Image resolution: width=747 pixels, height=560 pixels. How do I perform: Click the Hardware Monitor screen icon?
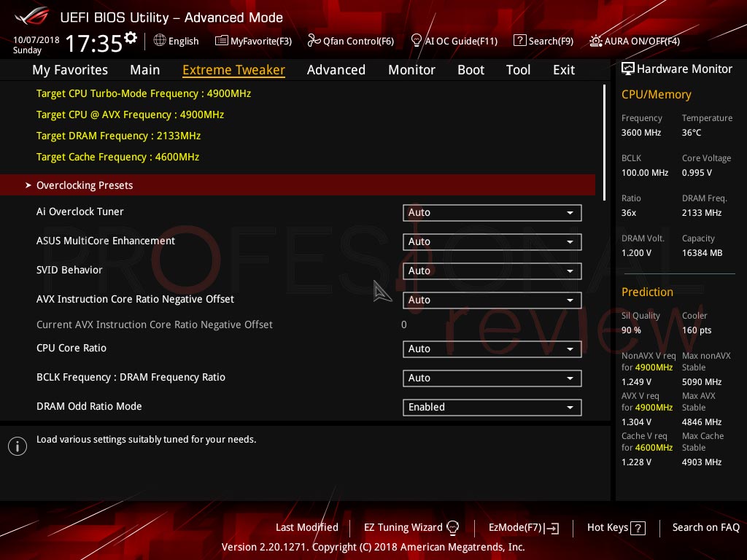coord(628,69)
